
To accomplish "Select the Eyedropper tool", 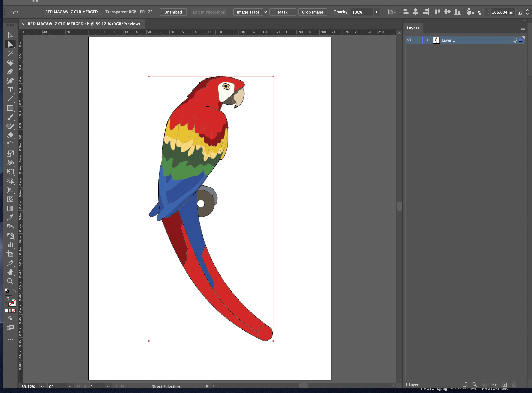I will (x=10, y=217).
